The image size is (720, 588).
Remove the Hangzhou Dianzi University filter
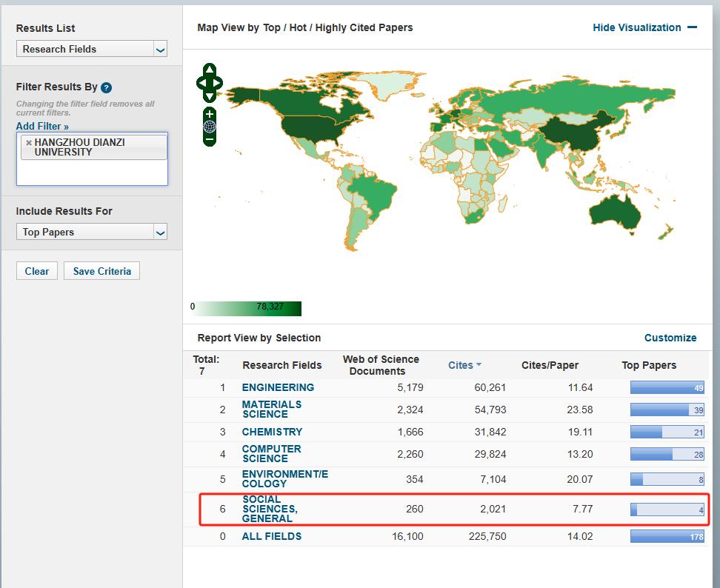29,143
